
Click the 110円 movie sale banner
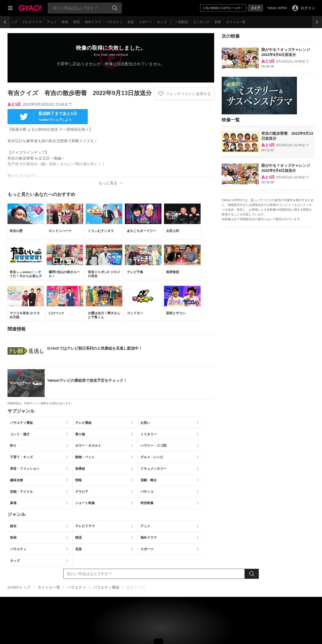click(223, 8)
